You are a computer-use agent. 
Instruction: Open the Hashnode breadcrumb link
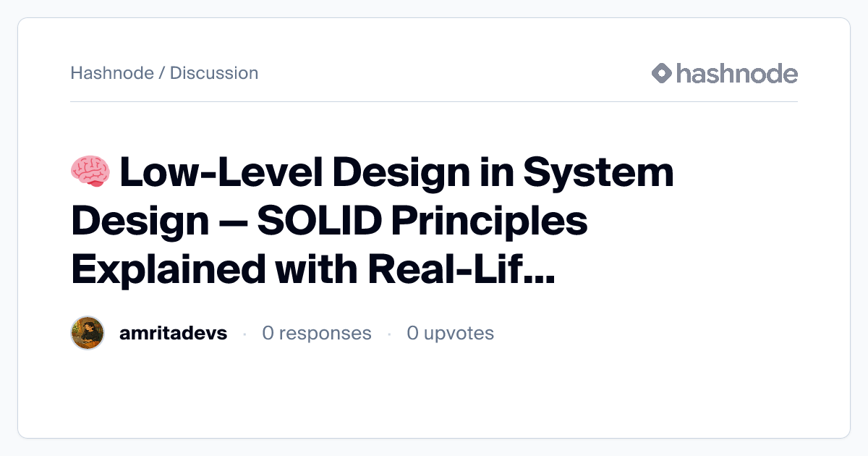(x=112, y=73)
